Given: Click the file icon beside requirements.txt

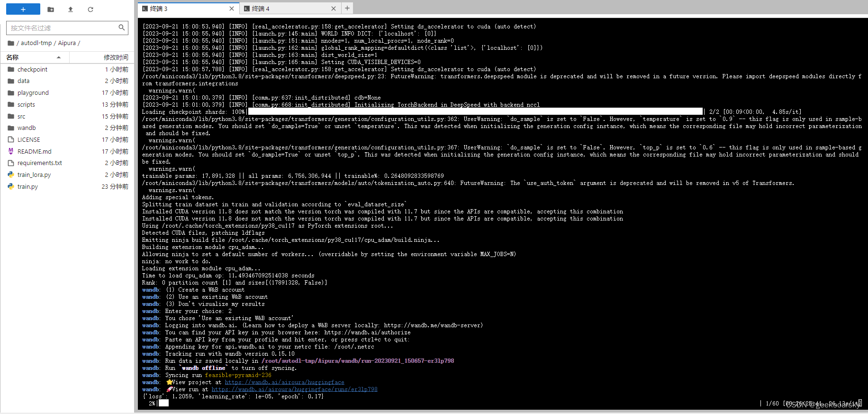Looking at the screenshot, I should 11,163.
